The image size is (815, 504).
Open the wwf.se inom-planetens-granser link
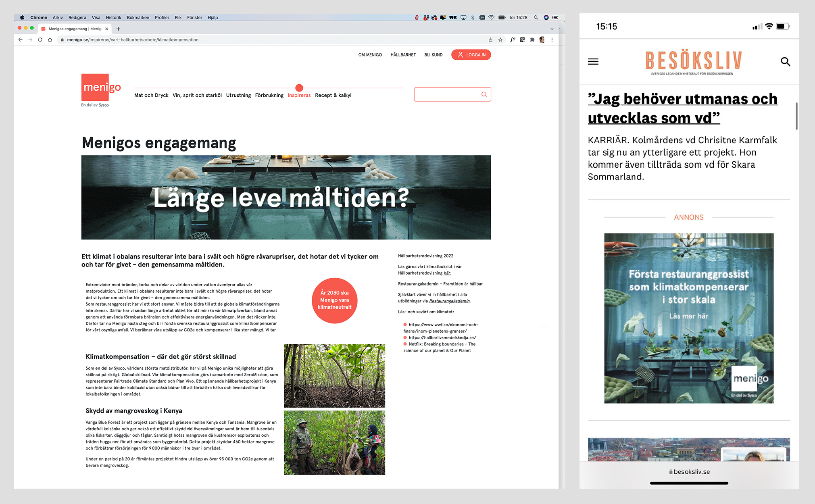coord(441,328)
